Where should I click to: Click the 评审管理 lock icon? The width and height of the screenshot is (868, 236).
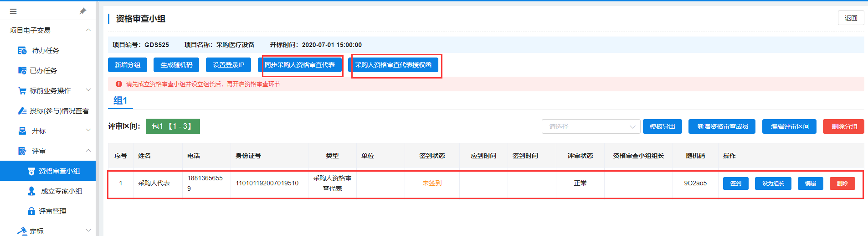pos(31,211)
